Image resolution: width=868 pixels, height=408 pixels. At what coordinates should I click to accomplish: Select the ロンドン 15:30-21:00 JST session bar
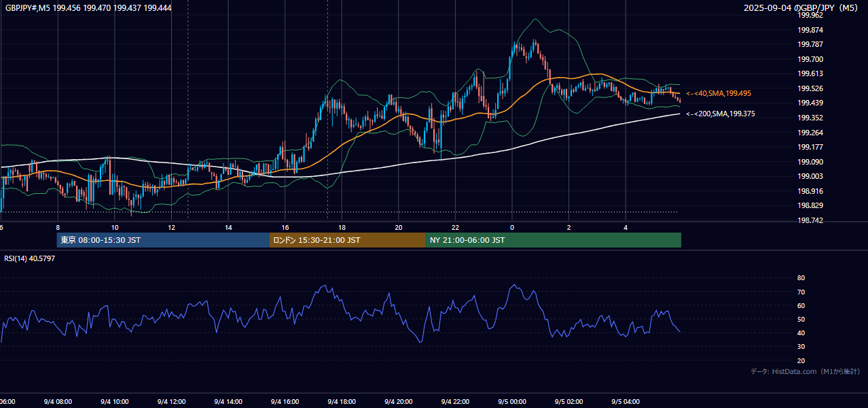(x=348, y=240)
